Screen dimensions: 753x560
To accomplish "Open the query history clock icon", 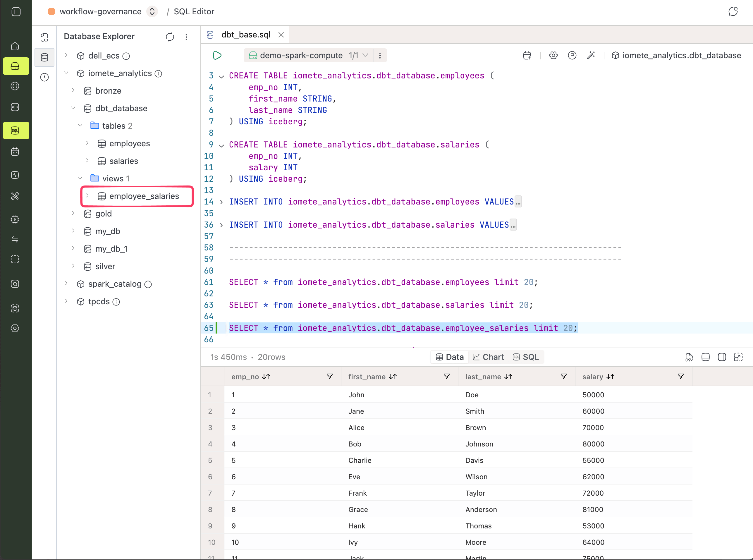I will click(44, 77).
